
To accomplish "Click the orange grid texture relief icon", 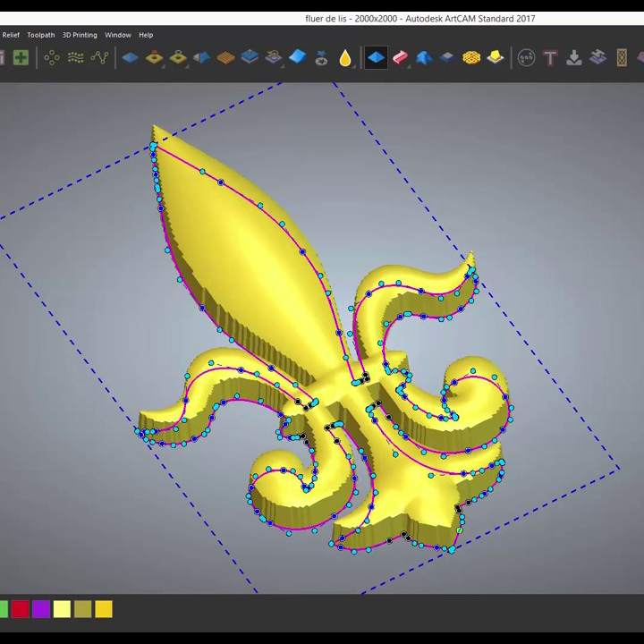I will click(x=226, y=58).
